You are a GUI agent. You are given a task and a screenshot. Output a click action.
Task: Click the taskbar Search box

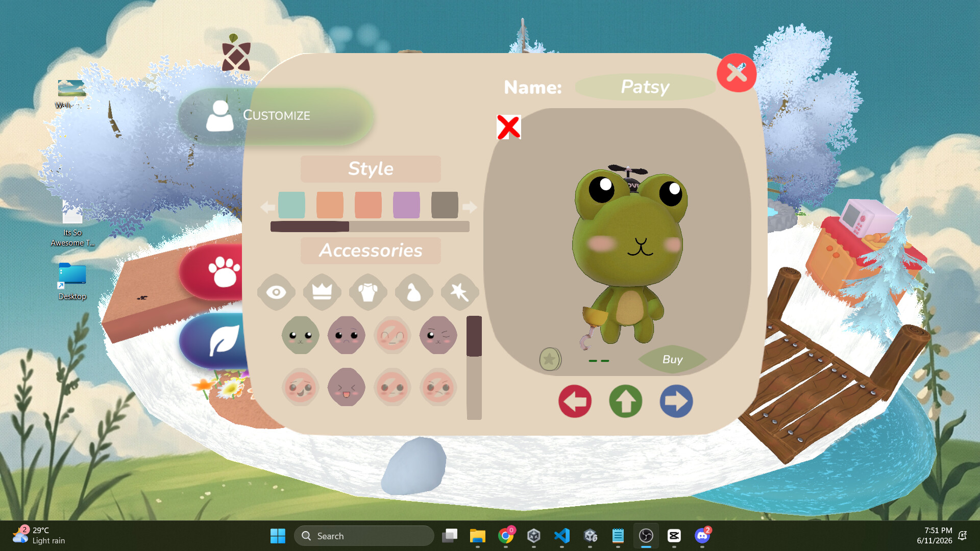[364, 536]
